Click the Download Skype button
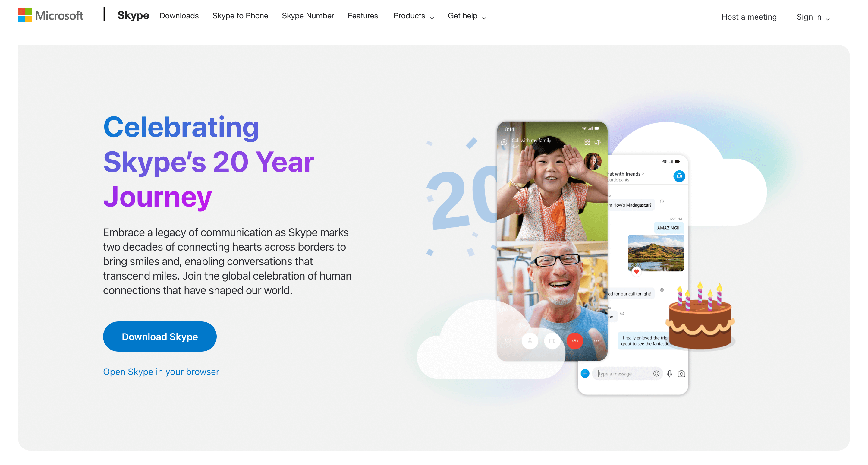 click(x=160, y=337)
